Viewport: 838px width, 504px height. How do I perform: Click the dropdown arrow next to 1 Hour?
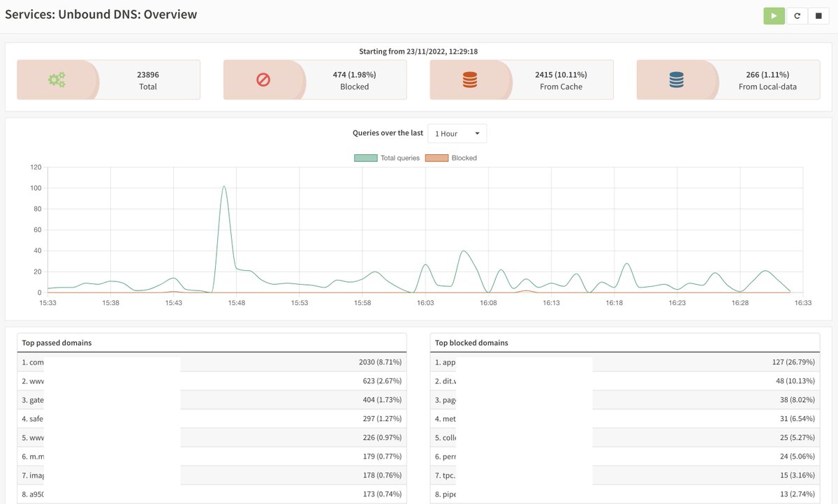pos(478,133)
